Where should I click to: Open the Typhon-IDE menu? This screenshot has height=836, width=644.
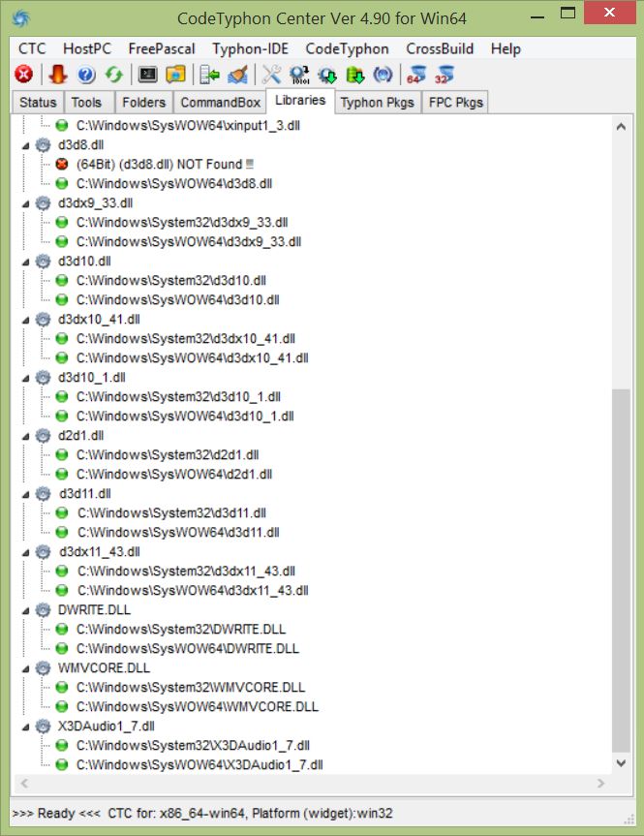(x=250, y=48)
